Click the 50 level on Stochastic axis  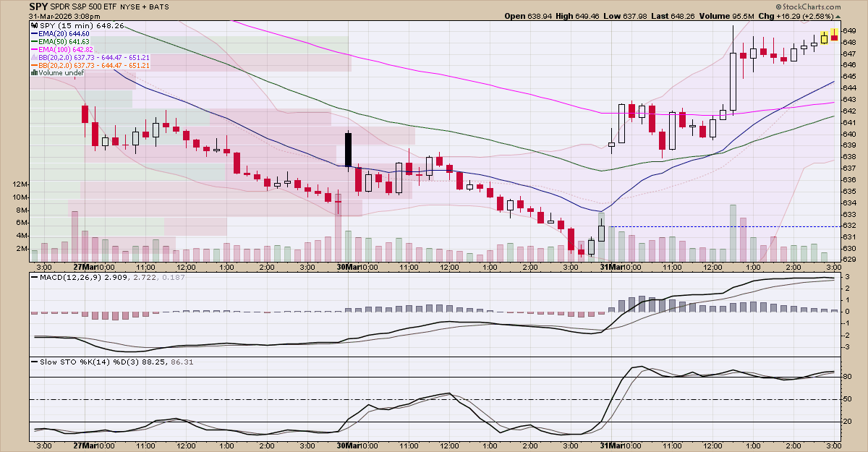(848, 399)
